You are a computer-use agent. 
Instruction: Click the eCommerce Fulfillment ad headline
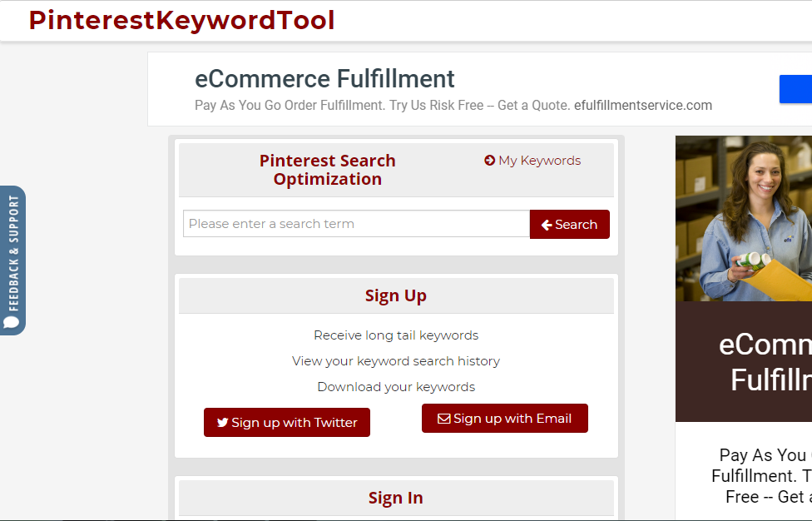[324, 79]
